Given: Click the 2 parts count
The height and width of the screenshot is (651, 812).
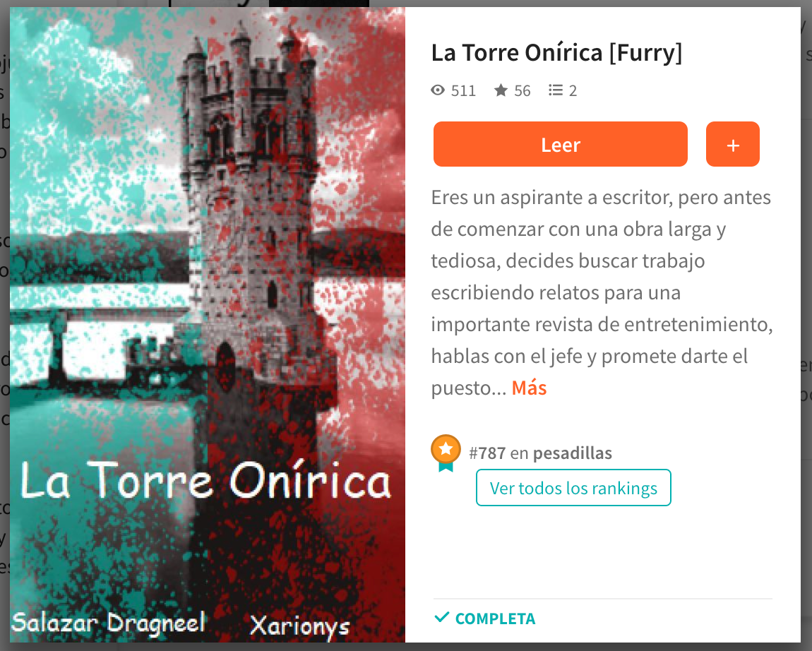Looking at the screenshot, I should point(573,91).
